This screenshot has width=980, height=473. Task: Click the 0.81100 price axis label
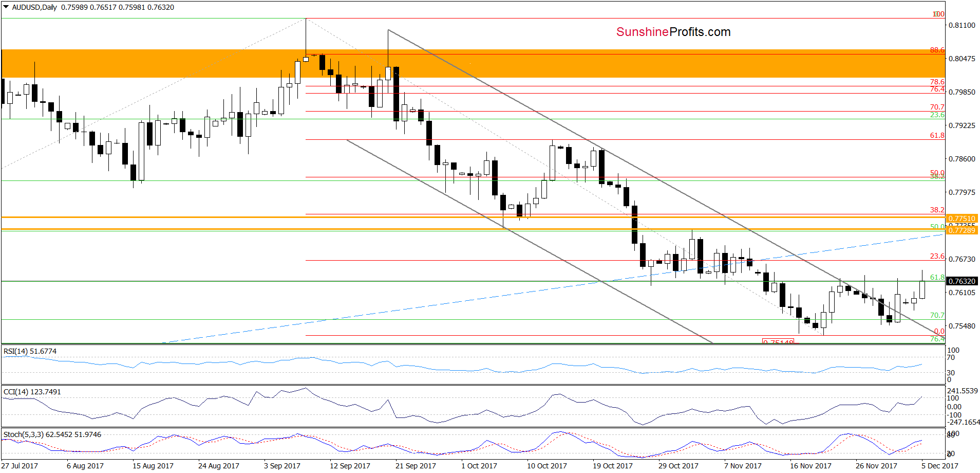962,25
